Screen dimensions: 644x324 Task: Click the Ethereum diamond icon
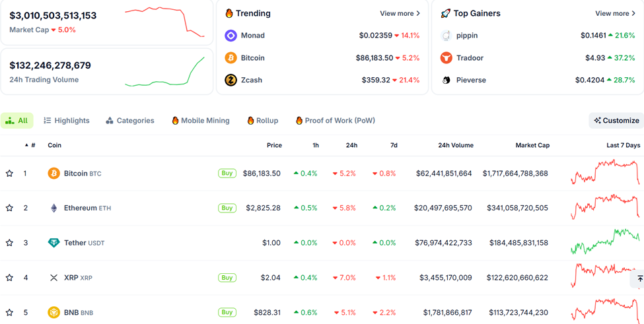[x=54, y=208]
